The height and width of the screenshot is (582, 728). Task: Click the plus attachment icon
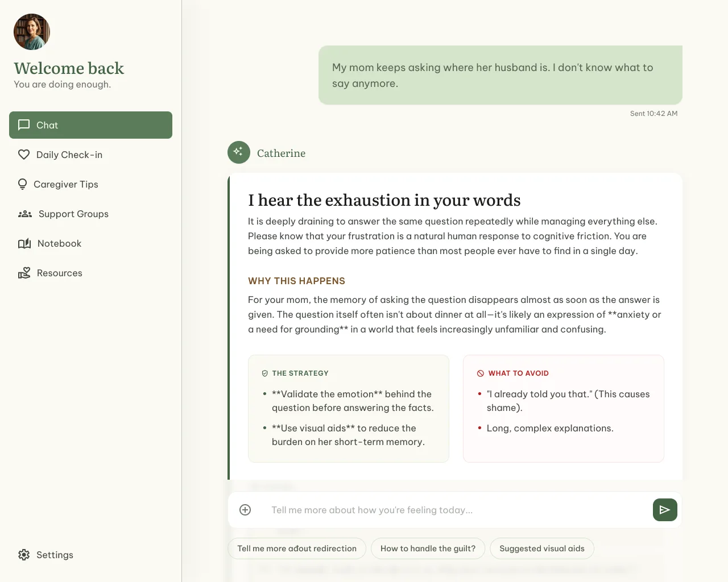pyautogui.click(x=245, y=510)
